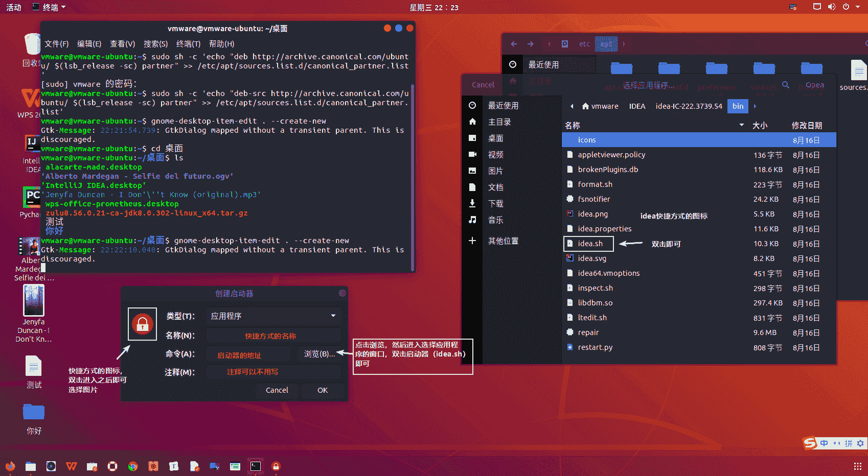
Task: Select 下载 in the places sidebar
Action: [x=495, y=204]
